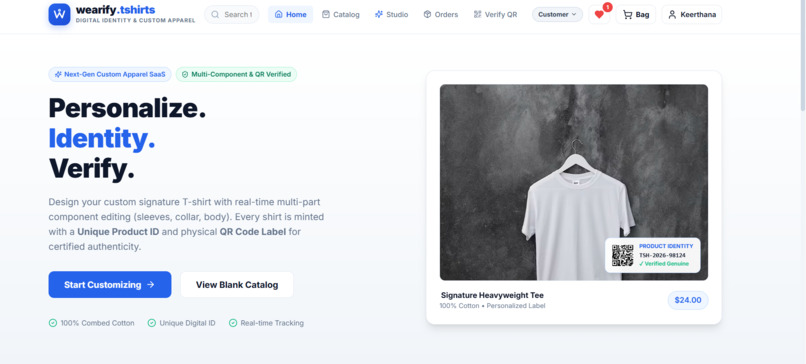Click View Blank Catalog button
Image resolution: width=806 pixels, height=364 pixels.
pyautogui.click(x=237, y=284)
